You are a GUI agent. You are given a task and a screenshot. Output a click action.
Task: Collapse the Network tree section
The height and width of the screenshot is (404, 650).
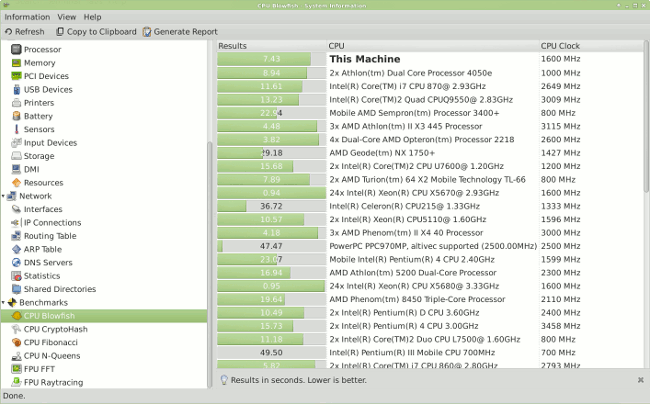pos(3,196)
